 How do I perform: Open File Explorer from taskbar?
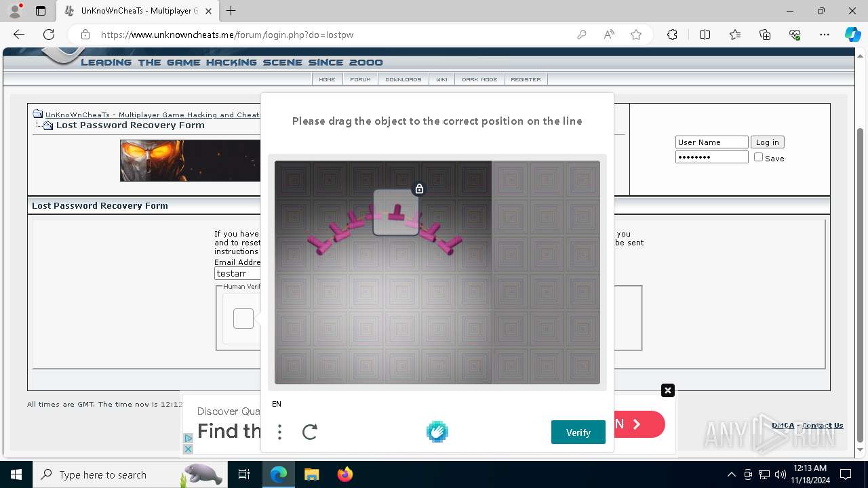pyautogui.click(x=311, y=474)
